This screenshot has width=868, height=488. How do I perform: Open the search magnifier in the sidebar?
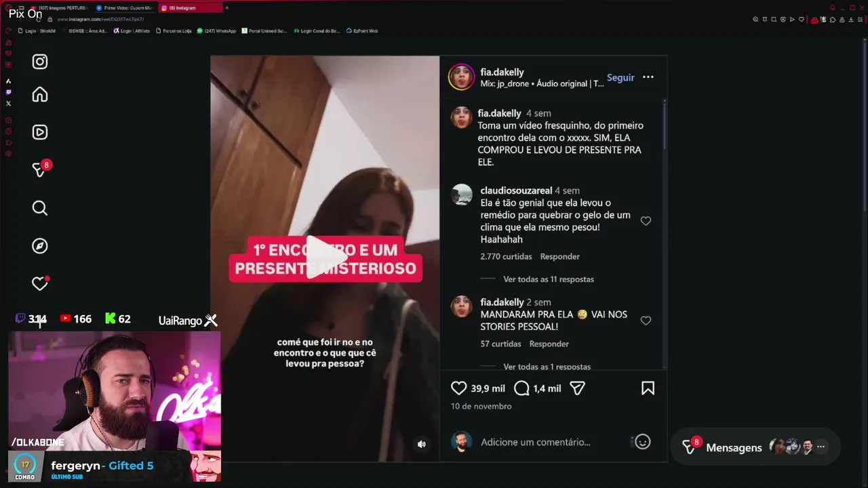tap(40, 208)
